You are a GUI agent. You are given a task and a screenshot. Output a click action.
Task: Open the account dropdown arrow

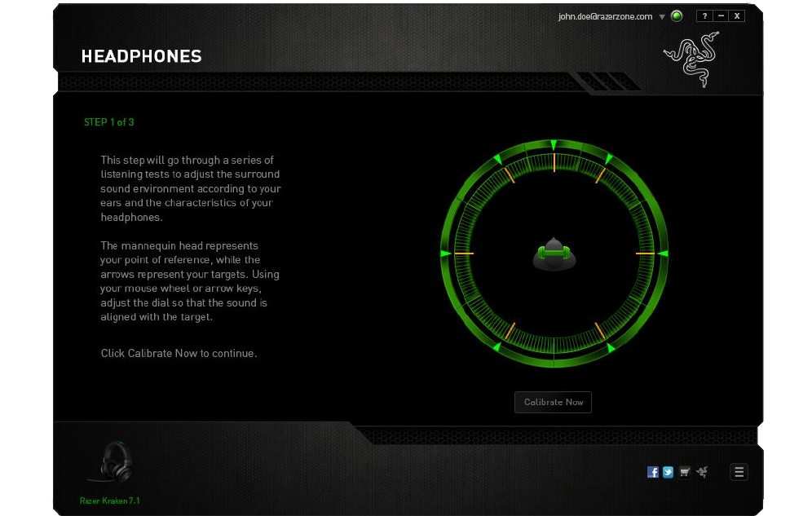click(x=662, y=16)
